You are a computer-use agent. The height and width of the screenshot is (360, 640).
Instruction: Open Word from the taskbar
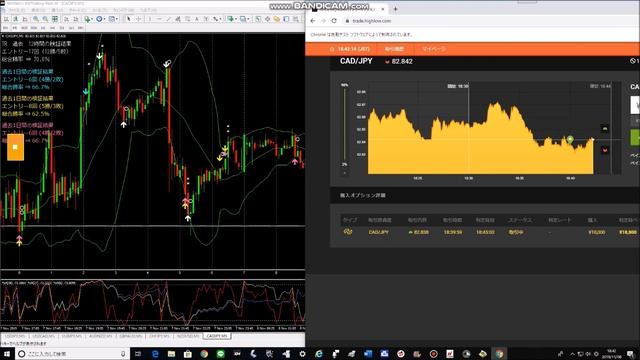(368, 353)
